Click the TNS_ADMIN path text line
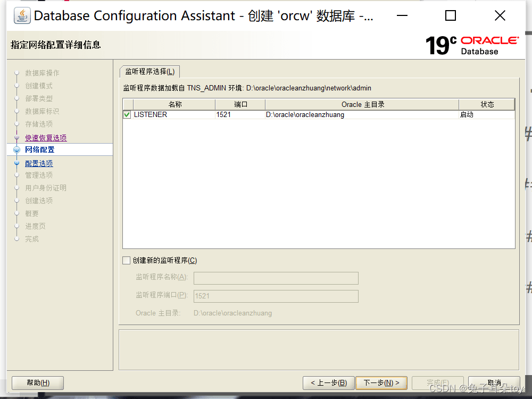The image size is (532, 399). [x=247, y=88]
